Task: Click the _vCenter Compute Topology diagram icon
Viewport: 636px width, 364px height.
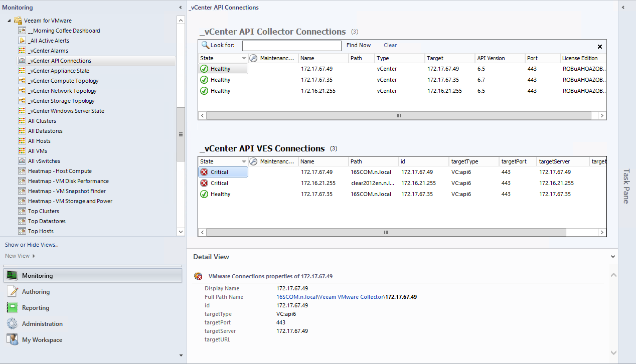Action: (x=22, y=81)
